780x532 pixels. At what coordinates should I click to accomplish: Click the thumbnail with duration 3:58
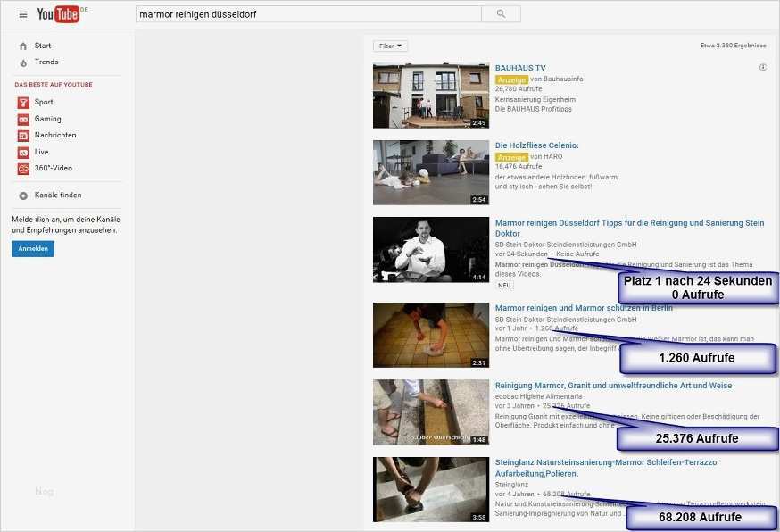(x=431, y=490)
